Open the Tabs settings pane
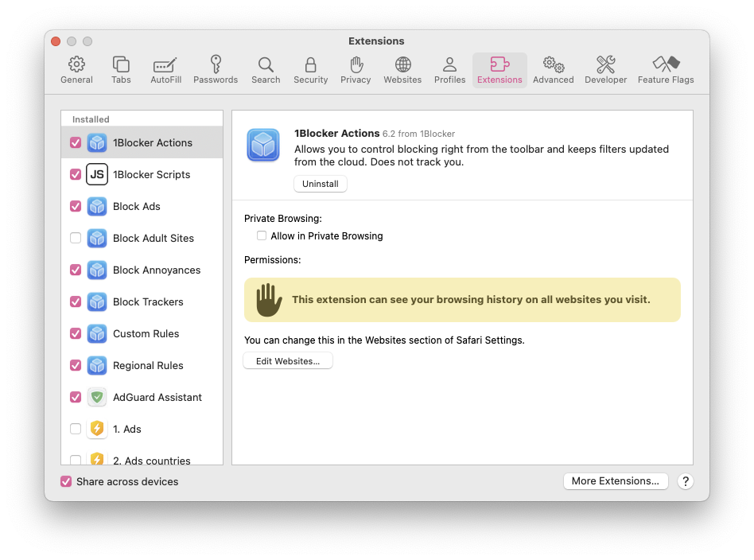Viewport: 754px width, 560px height. click(121, 69)
